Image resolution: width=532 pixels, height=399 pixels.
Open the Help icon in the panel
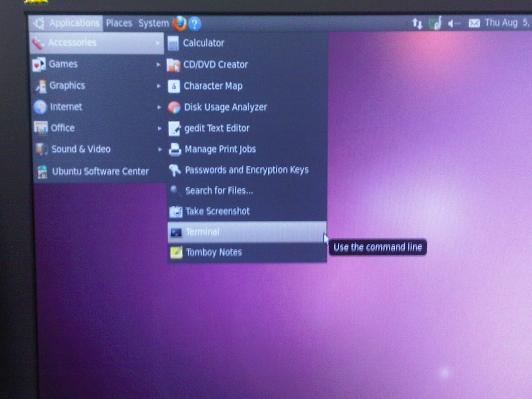pos(195,24)
